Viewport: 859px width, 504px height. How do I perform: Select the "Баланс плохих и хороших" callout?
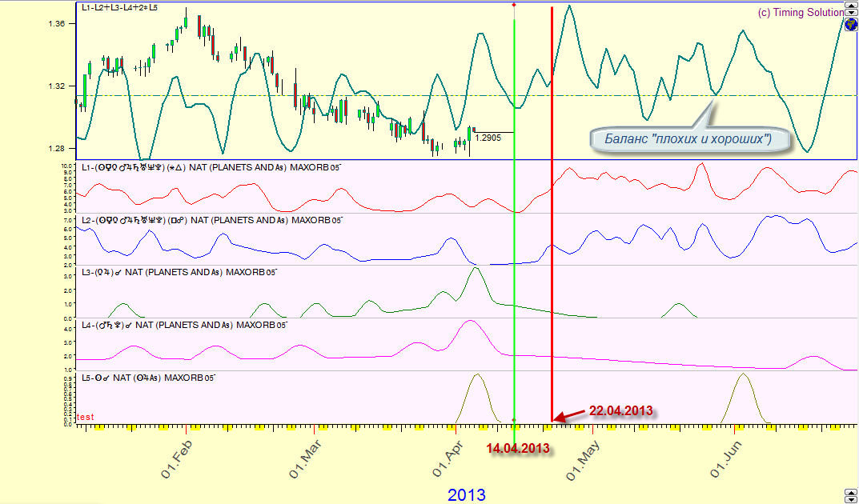pyautogui.click(x=687, y=139)
